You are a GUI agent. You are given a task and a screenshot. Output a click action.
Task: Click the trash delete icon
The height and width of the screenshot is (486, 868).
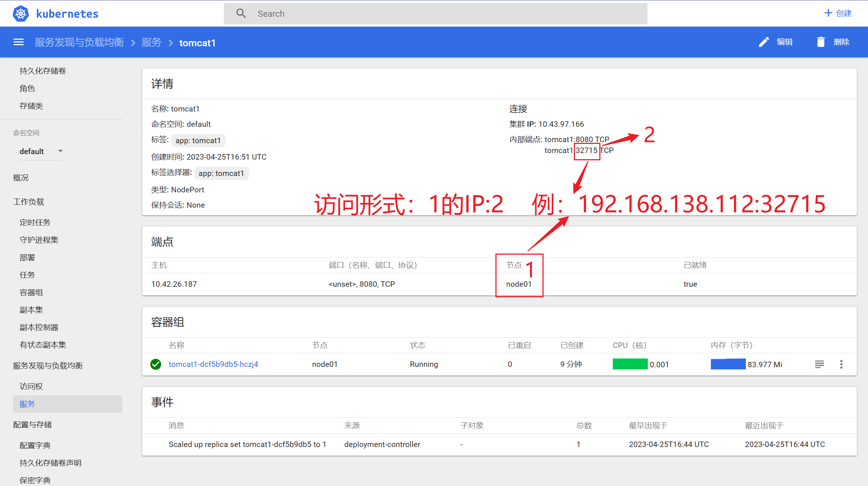(x=821, y=42)
